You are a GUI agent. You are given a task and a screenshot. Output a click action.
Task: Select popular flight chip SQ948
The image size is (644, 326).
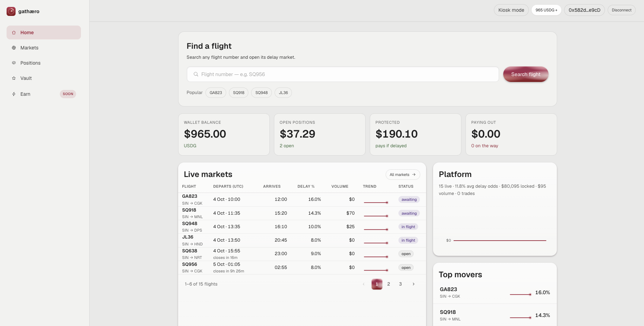click(x=261, y=93)
